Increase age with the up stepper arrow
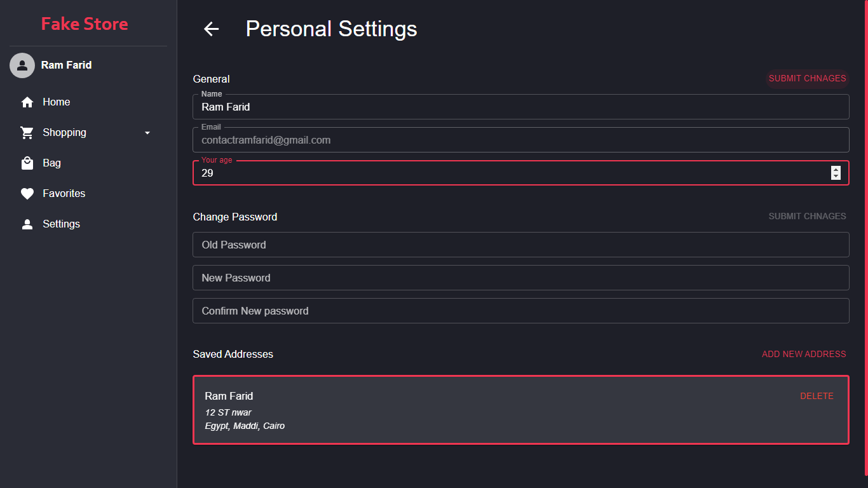The width and height of the screenshot is (868, 488). coord(836,169)
